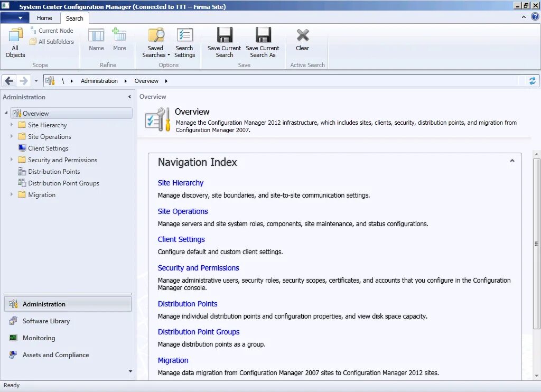Open the blue application menu button
Screen dimensions: 541x392
(x=14, y=18)
